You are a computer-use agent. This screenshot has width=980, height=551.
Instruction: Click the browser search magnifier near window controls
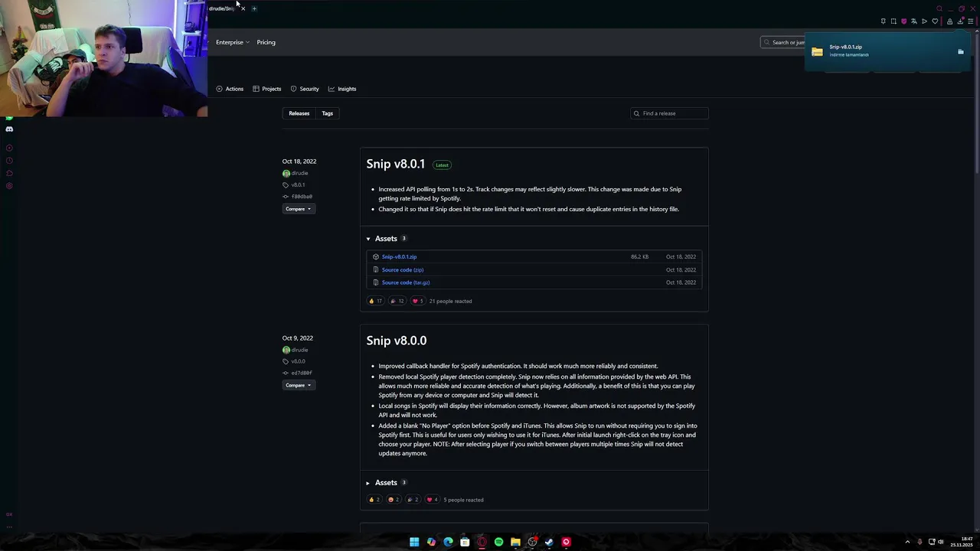coord(939,8)
